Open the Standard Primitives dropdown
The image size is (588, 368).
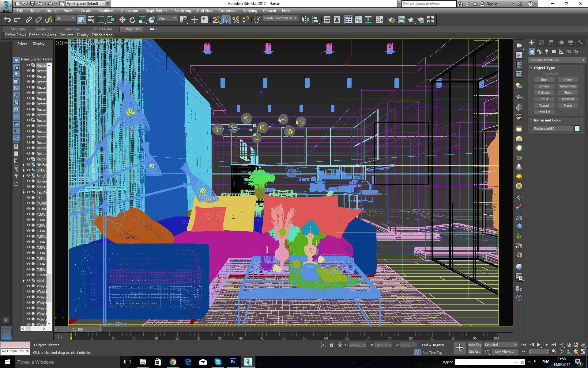(557, 60)
